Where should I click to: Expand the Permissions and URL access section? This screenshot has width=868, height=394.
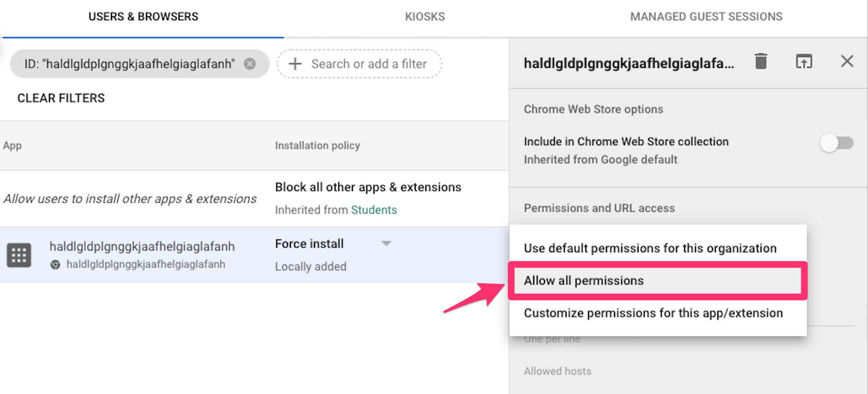(x=599, y=208)
